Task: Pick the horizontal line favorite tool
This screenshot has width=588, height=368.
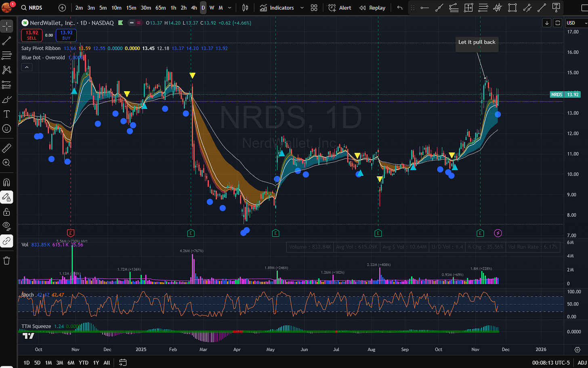Action: 483,8
